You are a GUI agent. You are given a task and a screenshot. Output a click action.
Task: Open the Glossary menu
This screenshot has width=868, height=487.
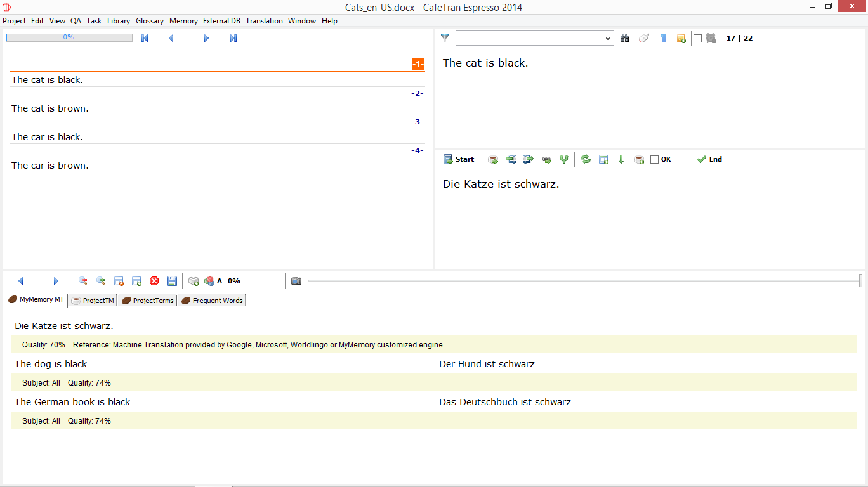coord(150,21)
